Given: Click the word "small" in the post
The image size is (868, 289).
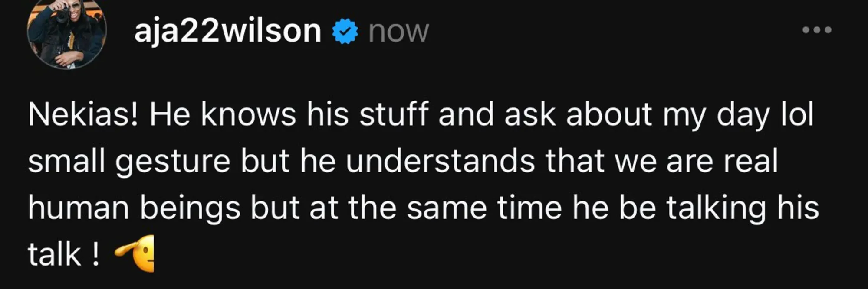Looking at the screenshot, I should coord(67,161).
